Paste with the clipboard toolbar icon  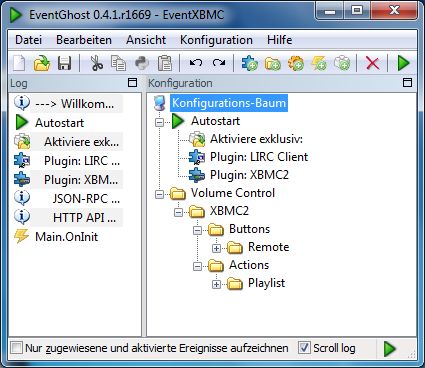pyautogui.click(x=165, y=63)
